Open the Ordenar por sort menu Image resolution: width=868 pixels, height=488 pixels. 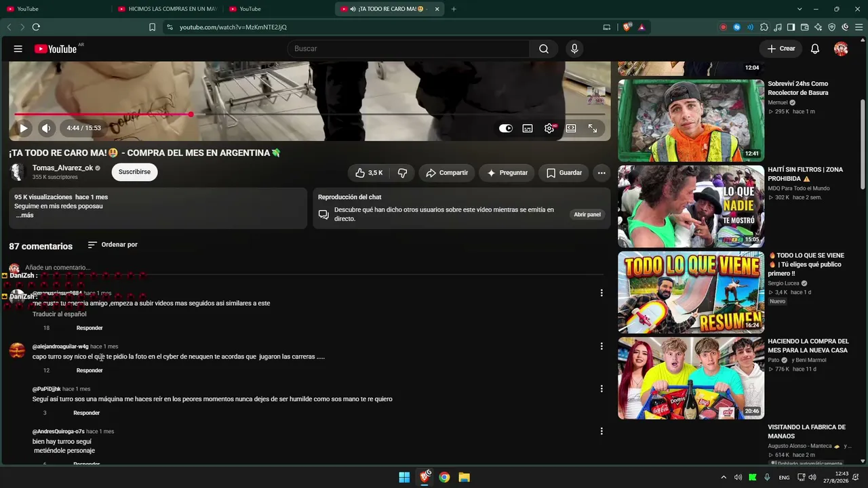(x=113, y=245)
